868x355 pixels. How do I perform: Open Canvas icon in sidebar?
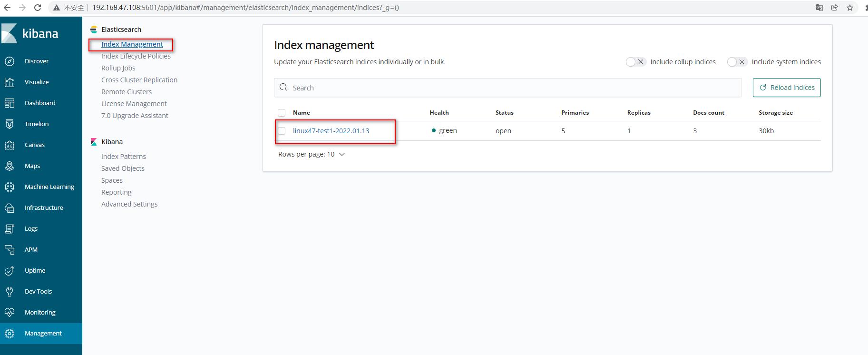[x=10, y=145]
